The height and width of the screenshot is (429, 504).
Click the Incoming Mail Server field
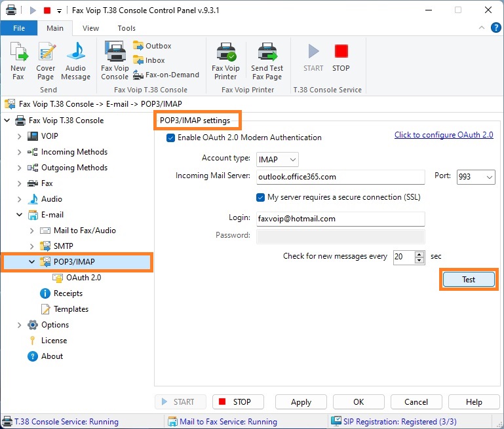(x=340, y=177)
